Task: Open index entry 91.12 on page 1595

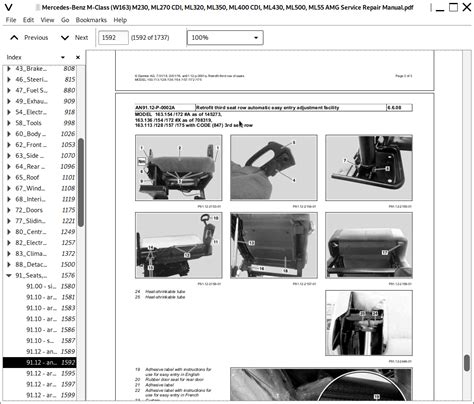Action: coord(40,374)
